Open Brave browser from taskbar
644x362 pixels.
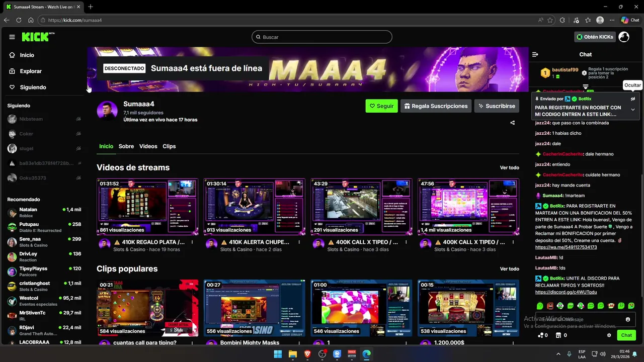pos(307,354)
